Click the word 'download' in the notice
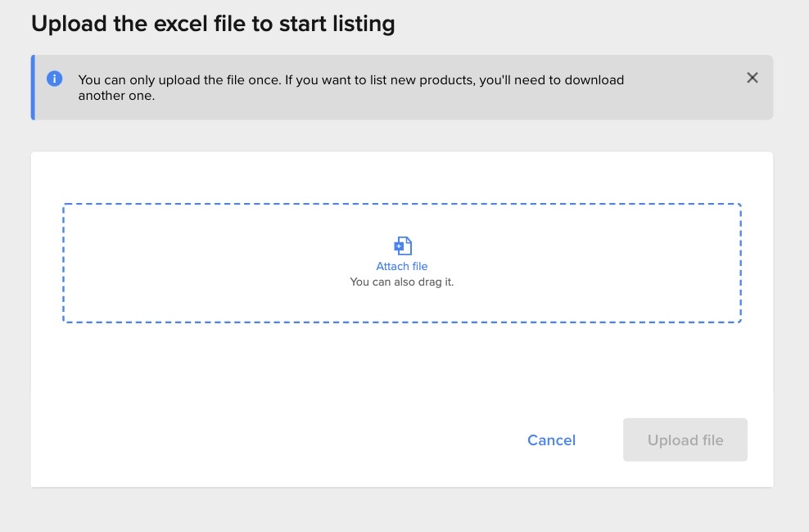 tap(594, 80)
